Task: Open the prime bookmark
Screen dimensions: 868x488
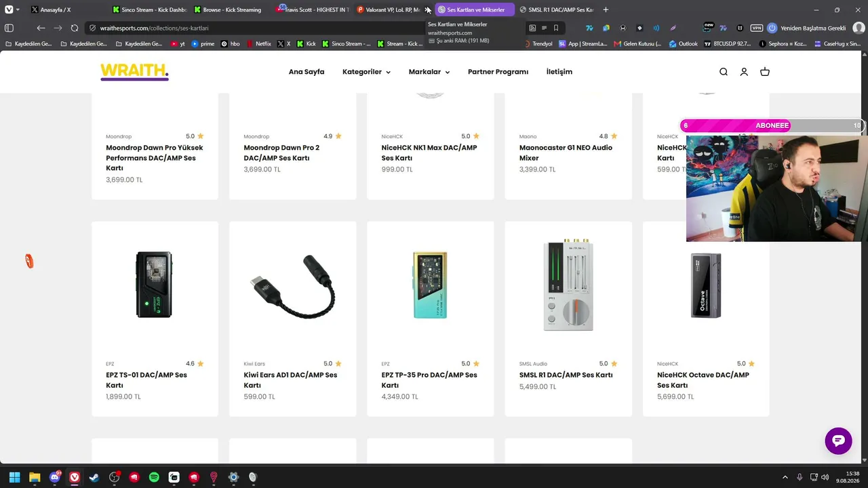Action: 203,44
